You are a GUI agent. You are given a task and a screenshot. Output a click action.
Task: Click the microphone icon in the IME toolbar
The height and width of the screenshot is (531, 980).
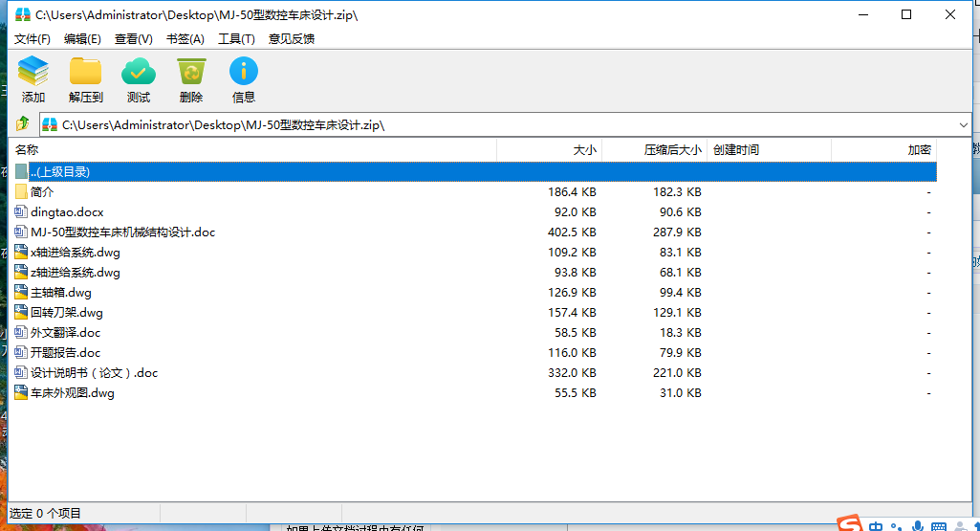[x=918, y=526]
